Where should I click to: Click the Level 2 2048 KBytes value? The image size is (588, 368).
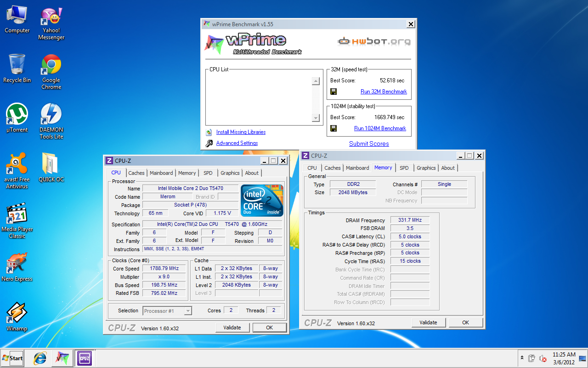pos(237,285)
